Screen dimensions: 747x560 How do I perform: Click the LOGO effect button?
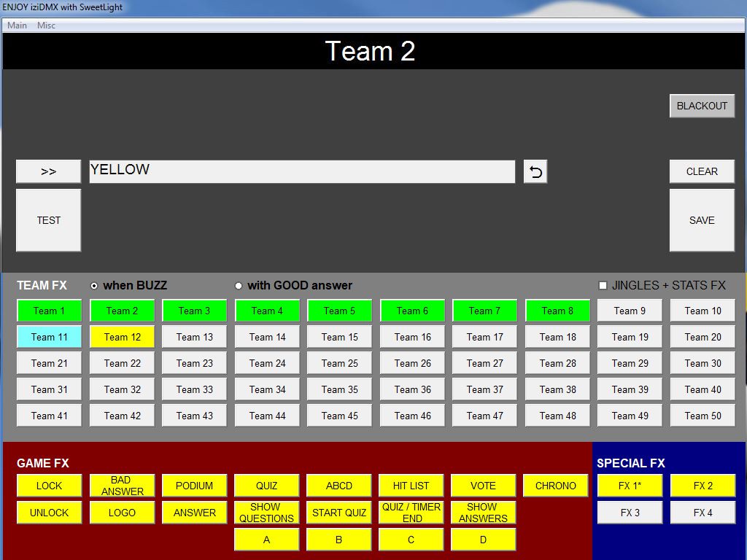tap(122, 513)
